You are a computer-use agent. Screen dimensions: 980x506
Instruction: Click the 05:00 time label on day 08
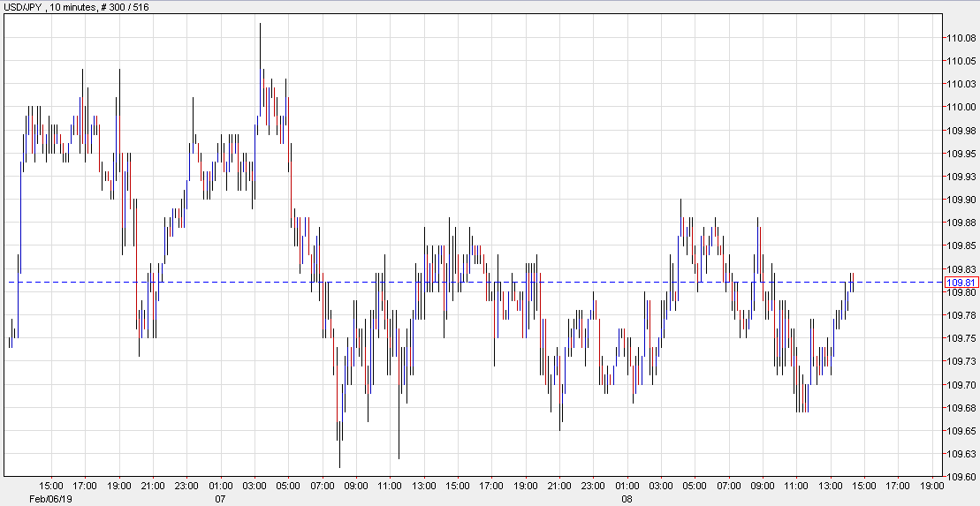(695, 486)
